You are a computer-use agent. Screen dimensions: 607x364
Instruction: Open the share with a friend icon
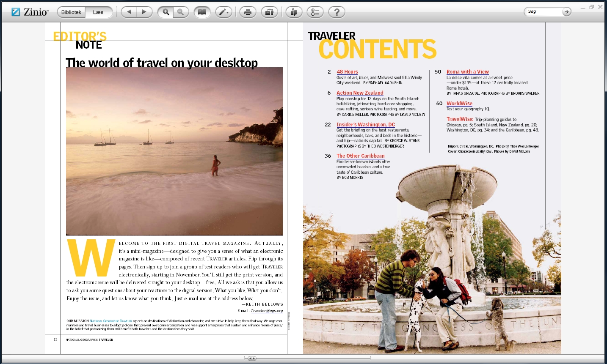[x=269, y=12]
